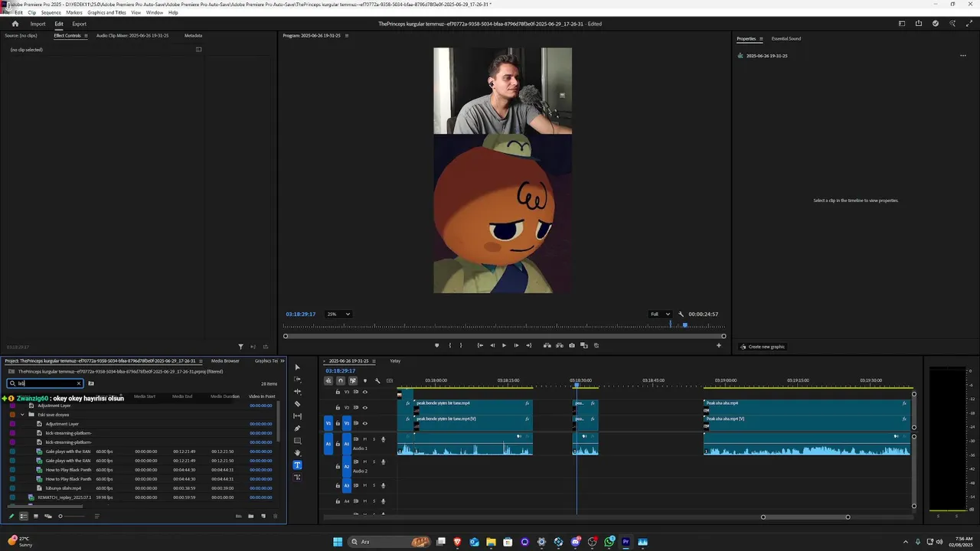Select the Hand tool
980x551 pixels.
[298, 453]
